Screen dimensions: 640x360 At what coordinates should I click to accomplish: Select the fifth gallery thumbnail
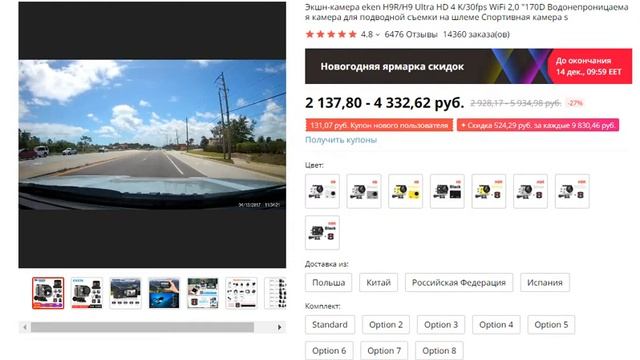tap(202, 293)
